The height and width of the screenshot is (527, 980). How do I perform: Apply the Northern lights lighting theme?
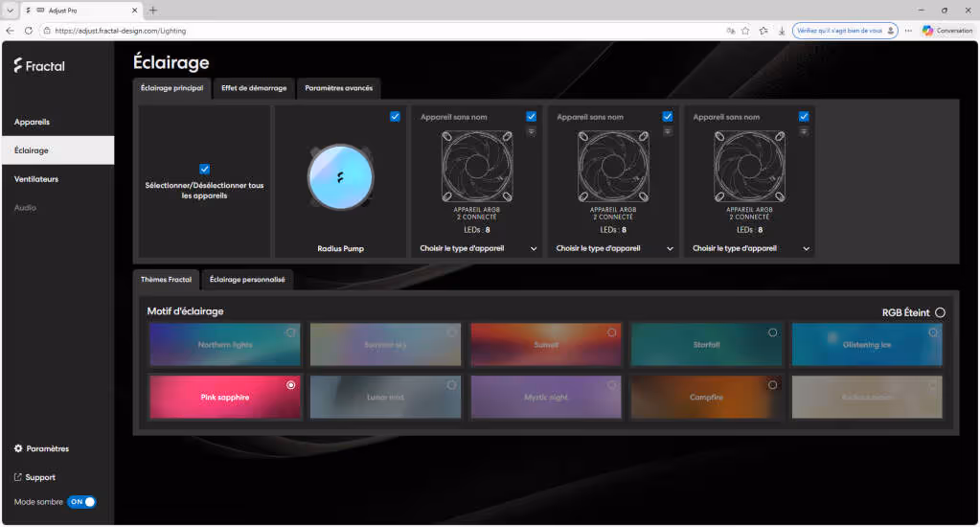click(225, 344)
